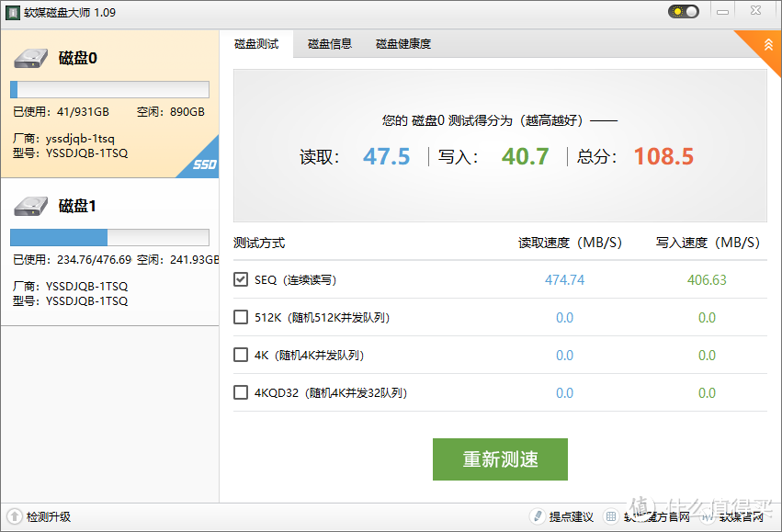Click 磁盘1 used text 234.76/476.69
The image size is (782, 532).
click(95, 260)
